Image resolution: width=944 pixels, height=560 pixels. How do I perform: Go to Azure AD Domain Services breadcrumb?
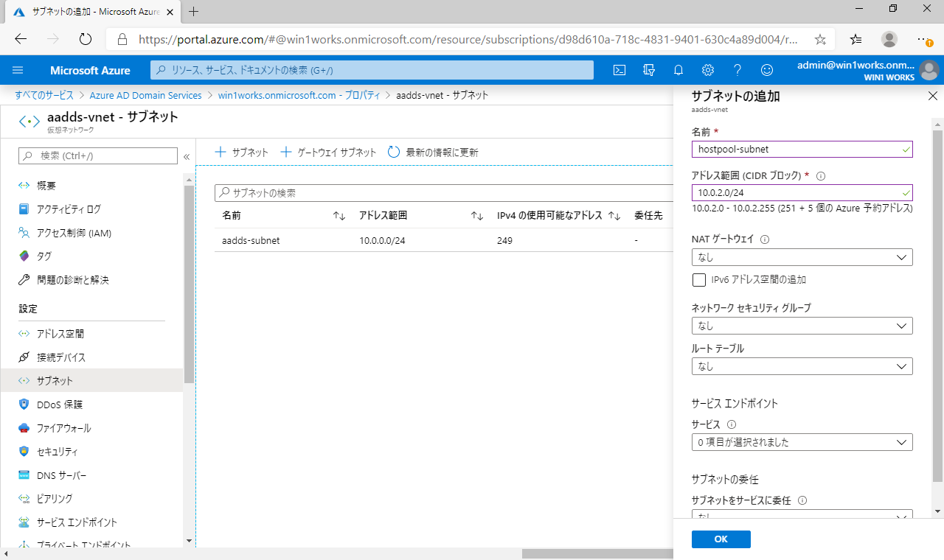(x=145, y=95)
